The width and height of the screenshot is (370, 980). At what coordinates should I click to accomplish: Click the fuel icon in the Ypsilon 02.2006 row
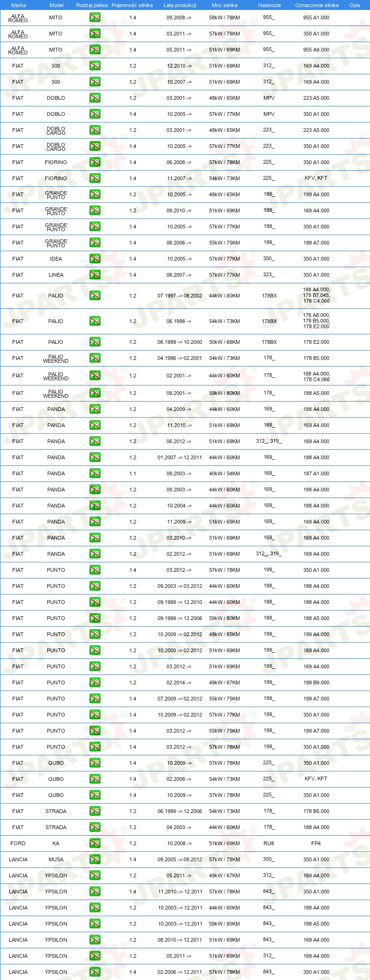[95, 972]
